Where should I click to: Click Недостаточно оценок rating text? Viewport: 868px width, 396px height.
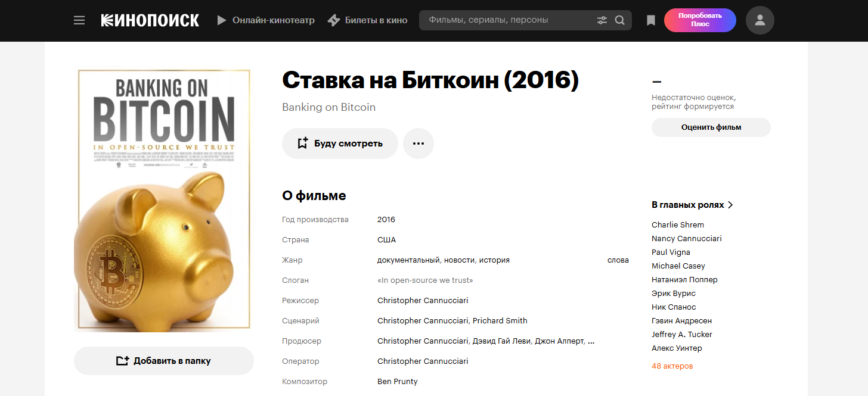[x=694, y=102]
